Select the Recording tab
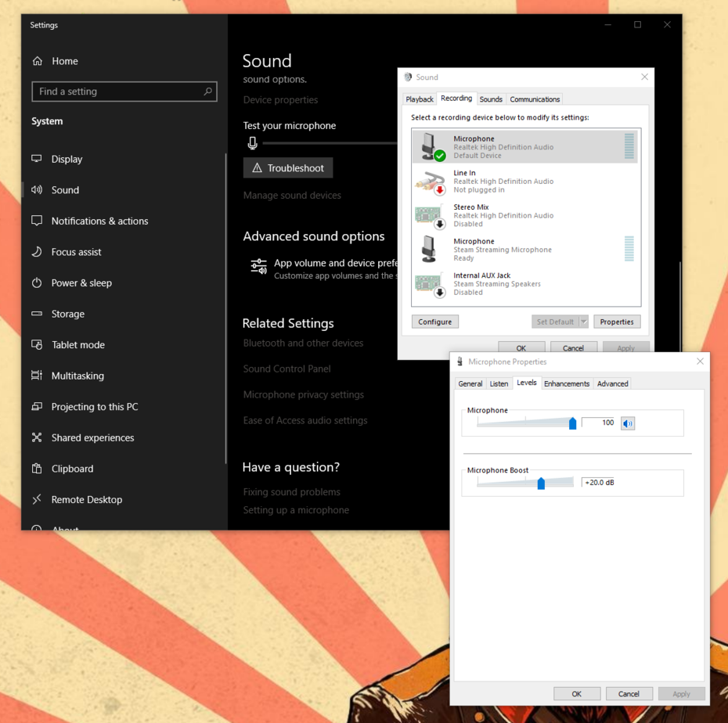This screenshot has width=728, height=723. [x=456, y=99]
